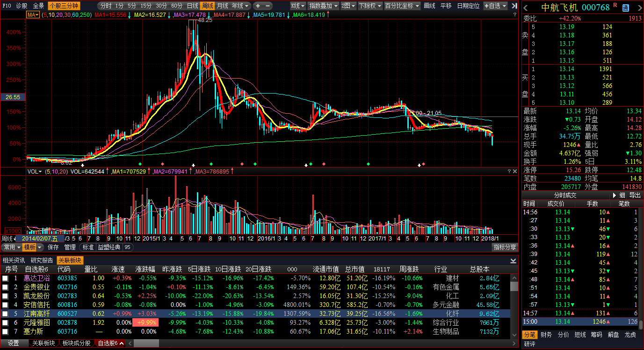This screenshot has width=644, height=350.
Task: Click the minus zoom-out button in the period toolbar
Action: 268,6
